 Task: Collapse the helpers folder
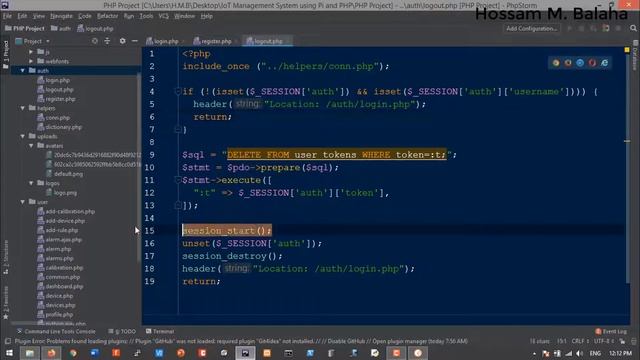tap(22, 108)
